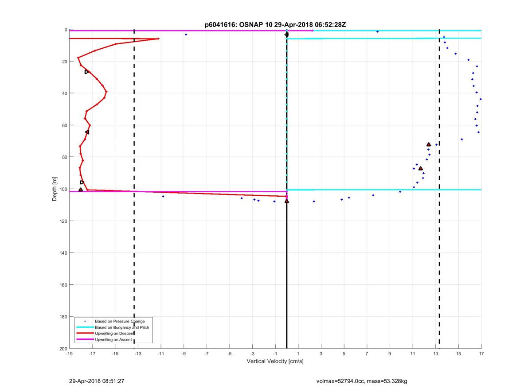The height and width of the screenshot is (392, 532).
Task: Click the red triangle marker near 72 m depth
Action: tap(429, 144)
